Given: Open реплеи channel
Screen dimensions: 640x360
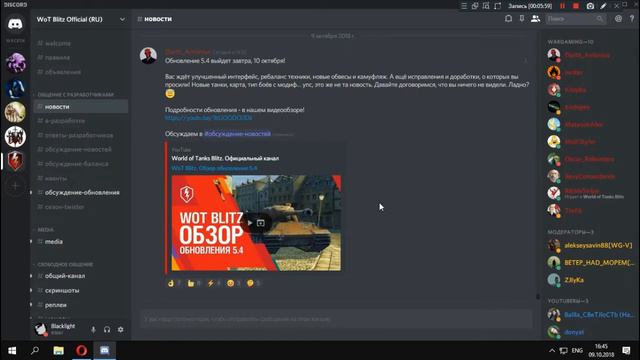Looking at the screenshot, I should (x=81, y=305).
